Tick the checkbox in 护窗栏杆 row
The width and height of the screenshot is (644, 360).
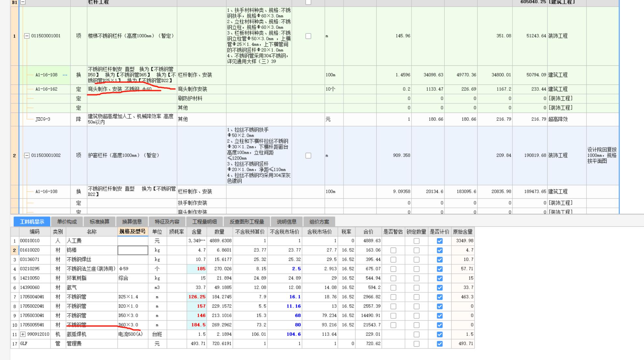tap(308, 156)
